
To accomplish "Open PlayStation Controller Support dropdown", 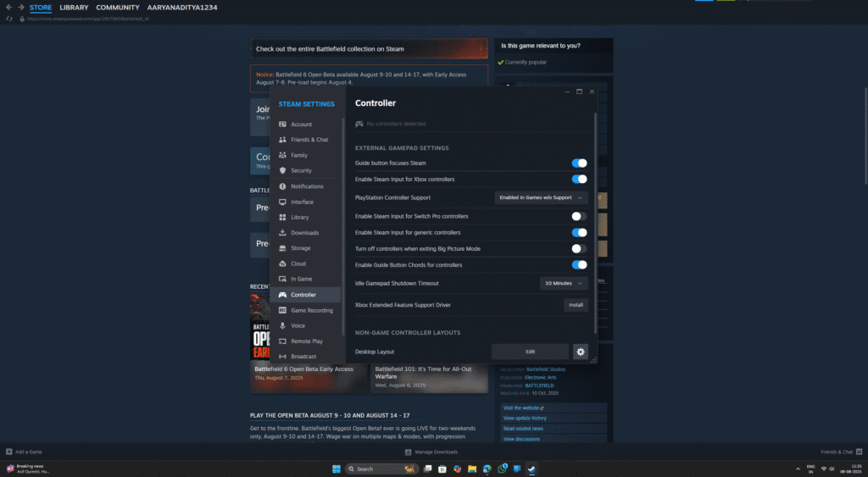I will click(x=541, y=197).
